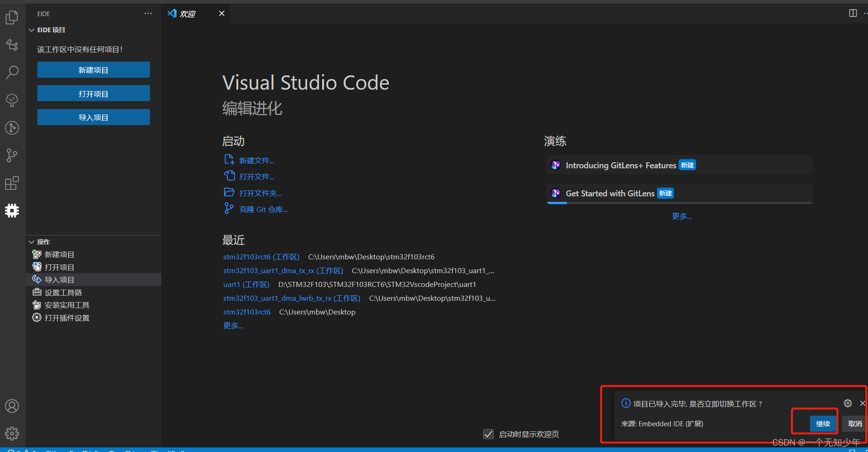
Task: Dismiss the notification with its X icon
Action: pyautogui.click(x=862, y=403)
